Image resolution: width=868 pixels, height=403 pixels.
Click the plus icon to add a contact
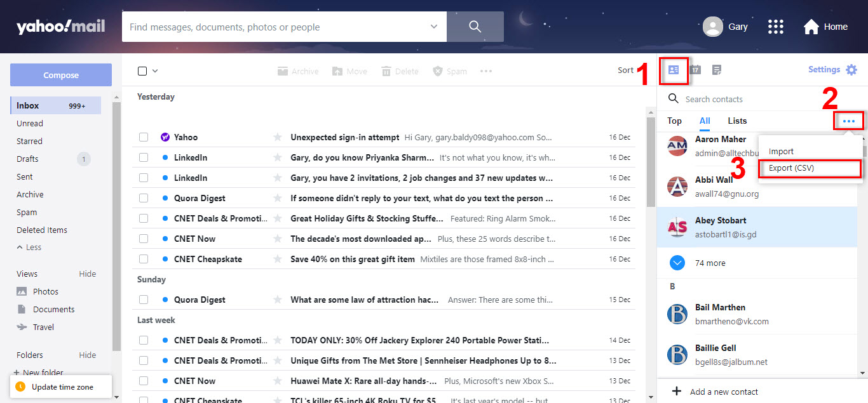click(677, 392)
